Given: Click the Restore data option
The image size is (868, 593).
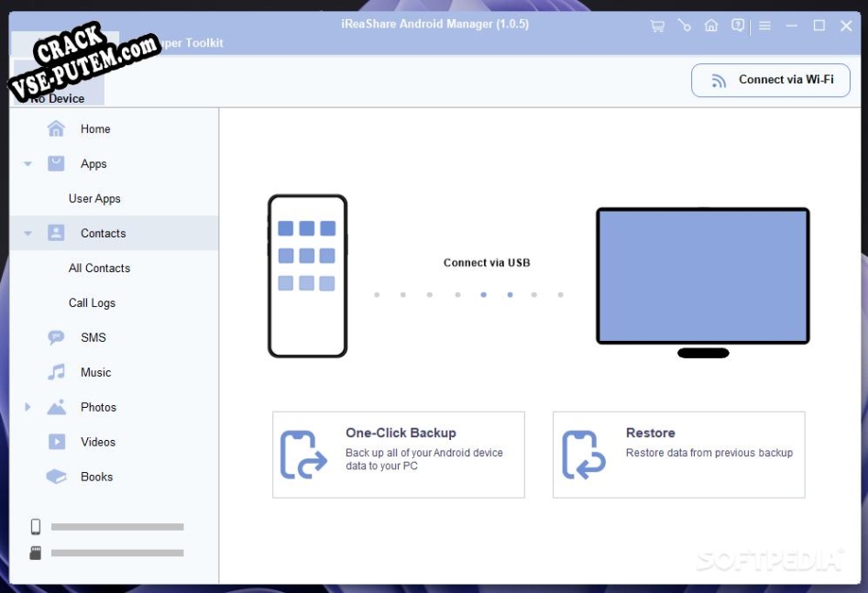Looking at the screenshot, I should pos(678,455).
